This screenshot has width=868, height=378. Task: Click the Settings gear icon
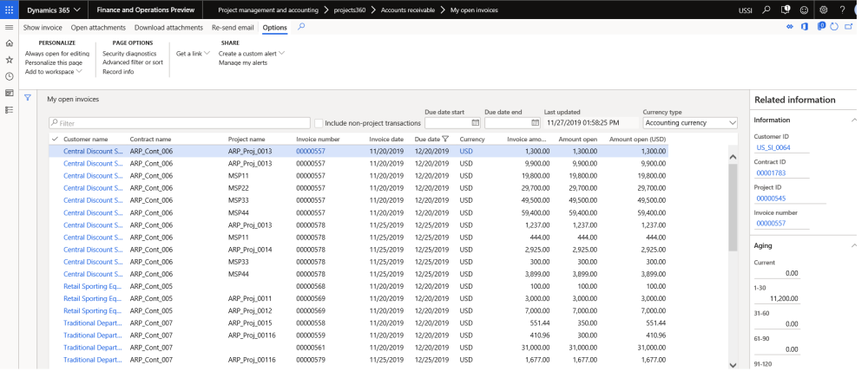[823, 10]
